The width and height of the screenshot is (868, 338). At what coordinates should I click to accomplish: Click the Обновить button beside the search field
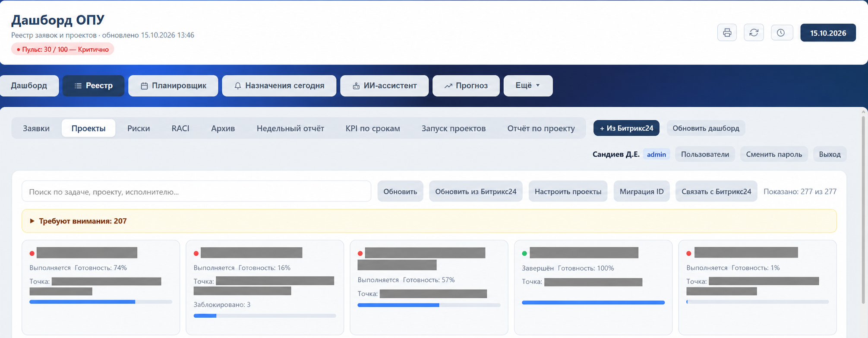coord(400,191)
